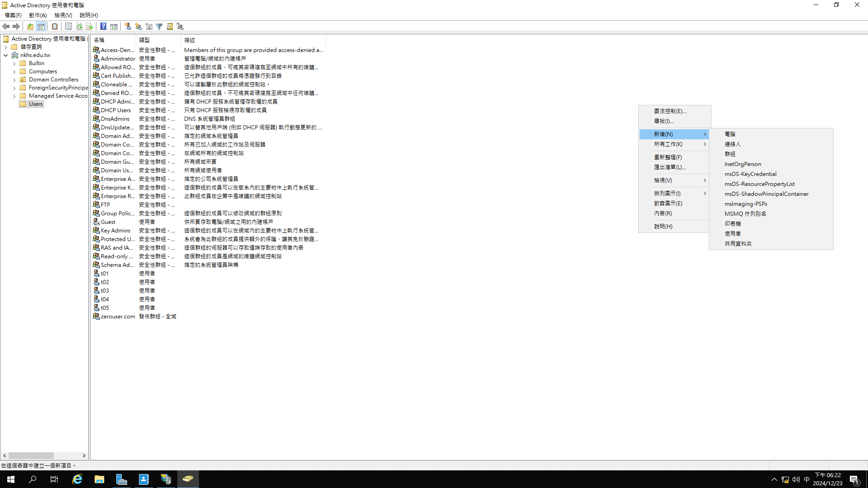This screenshot has height=488, width=868.
Task: Launch Internet Explorer from the taskbar
Action: coord(77,479)
